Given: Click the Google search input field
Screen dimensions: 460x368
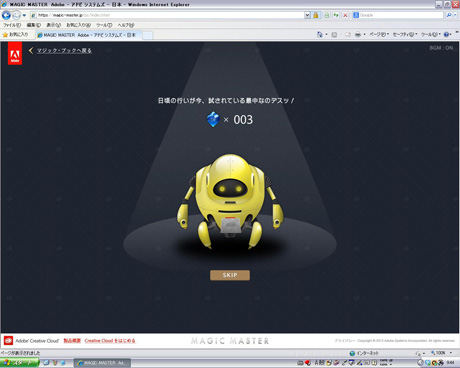Looking at the screenshot, I should coord(401,15).
